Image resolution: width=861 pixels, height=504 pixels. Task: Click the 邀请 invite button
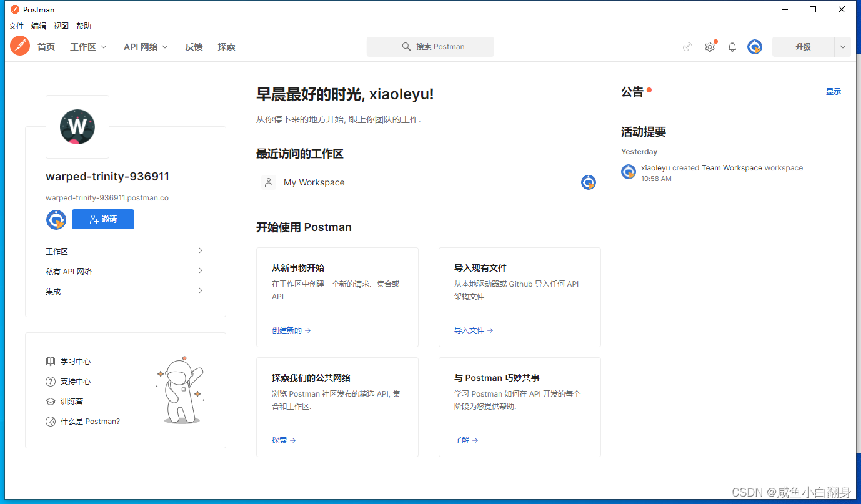(103, 219)
